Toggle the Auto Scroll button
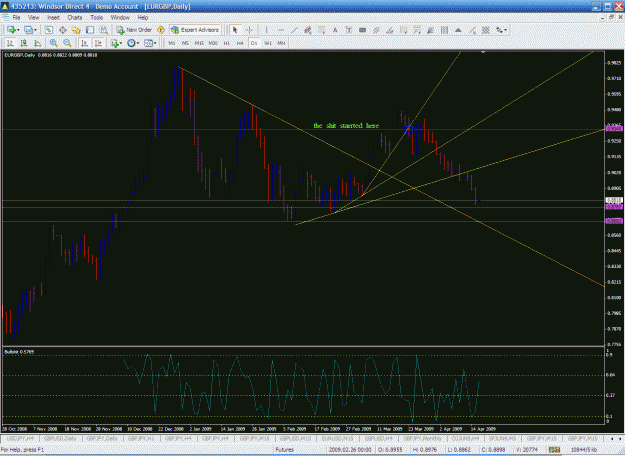 [84, 43]
